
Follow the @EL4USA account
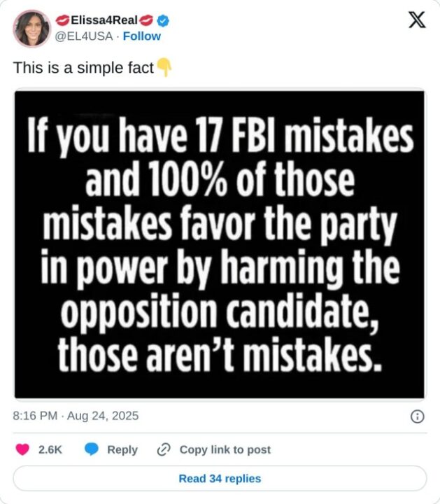[142, 36]
